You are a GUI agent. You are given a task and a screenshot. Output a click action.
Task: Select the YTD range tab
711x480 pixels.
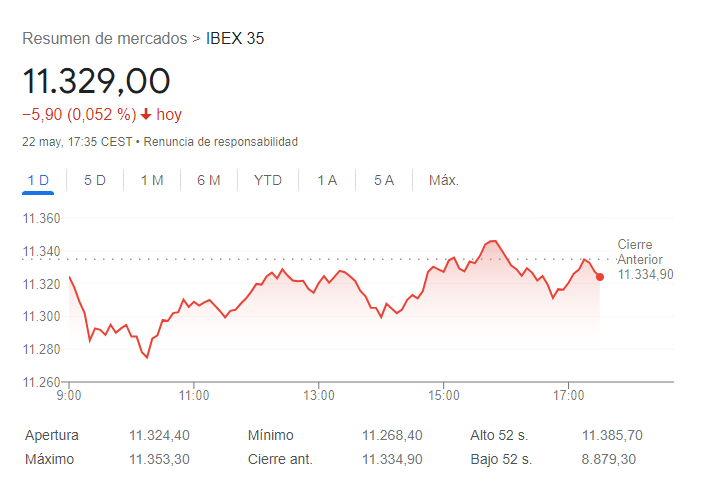(x=268, y=180)
